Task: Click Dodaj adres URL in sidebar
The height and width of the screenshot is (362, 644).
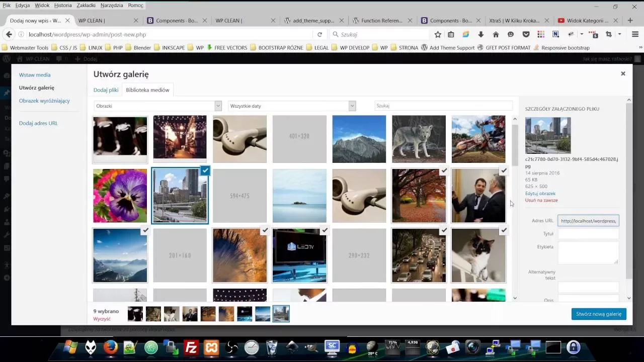Action: coord(38,123)
